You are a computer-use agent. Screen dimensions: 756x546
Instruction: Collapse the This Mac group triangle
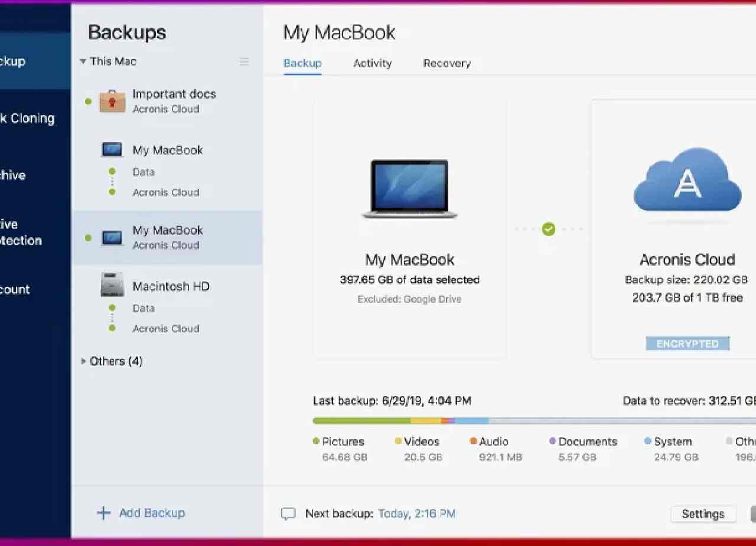pos(83,61)
